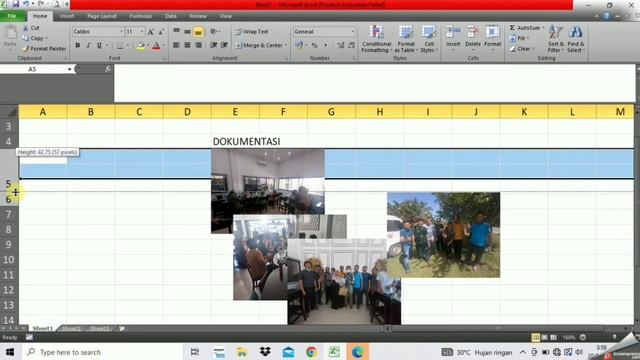Open Microsoft Help question mark icon
This screenshot has height=360, width=640.
click(607, 16)
